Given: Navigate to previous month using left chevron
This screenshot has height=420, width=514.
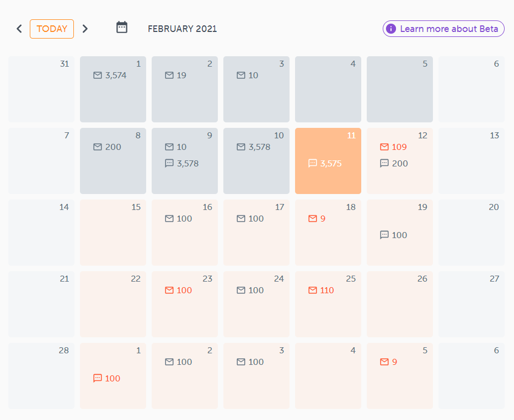Looking at the screenshot, I should tap(19, 28).
